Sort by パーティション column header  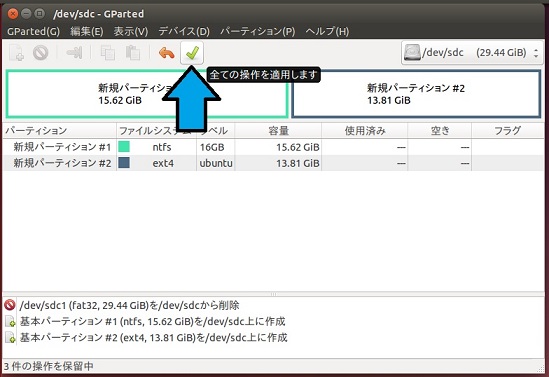(59, 131)
